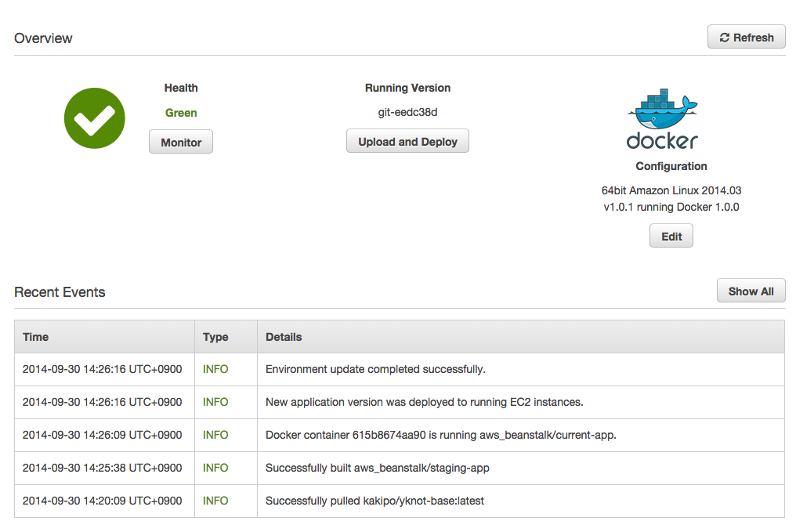The height and width of the screenshot is (532, 796).
Task: Click the circular refresh arrows icon
Action: coord(725,36)
